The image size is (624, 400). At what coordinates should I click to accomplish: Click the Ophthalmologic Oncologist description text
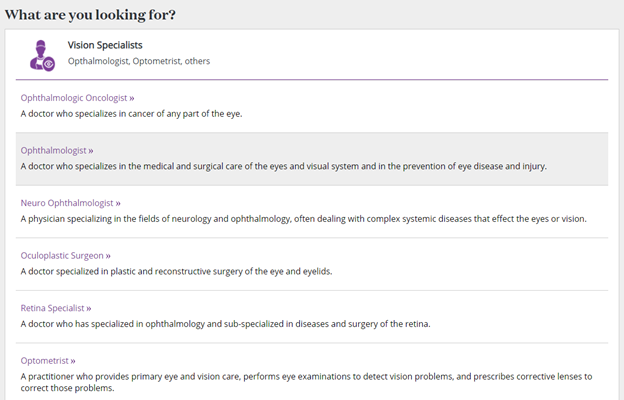click(131, 114)
